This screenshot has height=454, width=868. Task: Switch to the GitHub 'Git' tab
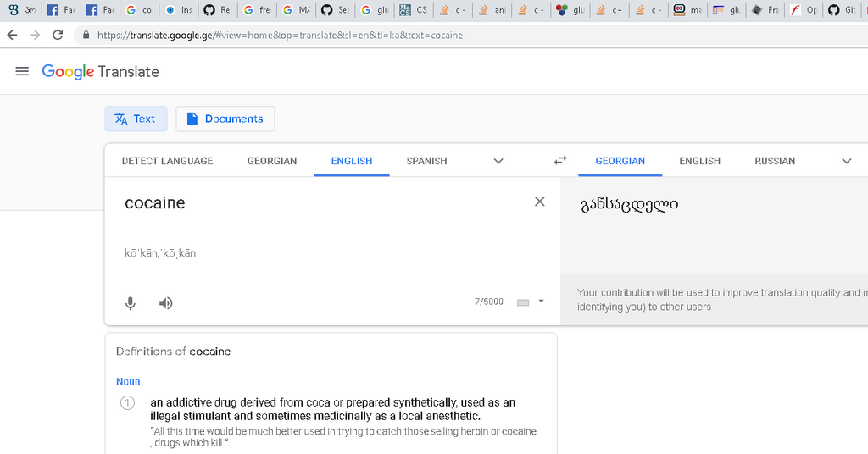pyautogui.click(x=843, y=10)
